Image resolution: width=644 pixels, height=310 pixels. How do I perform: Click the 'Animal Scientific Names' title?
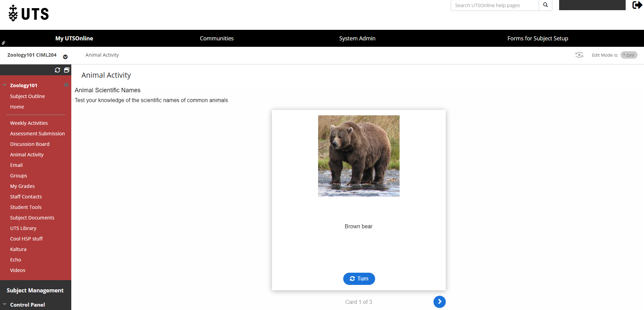click(108, 90)
